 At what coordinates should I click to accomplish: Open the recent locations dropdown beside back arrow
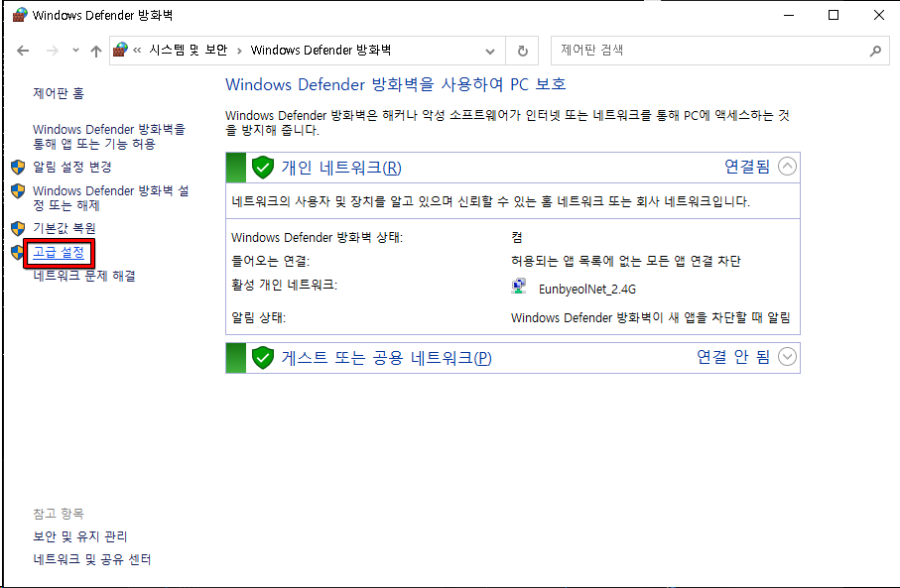tap(74, 51)
